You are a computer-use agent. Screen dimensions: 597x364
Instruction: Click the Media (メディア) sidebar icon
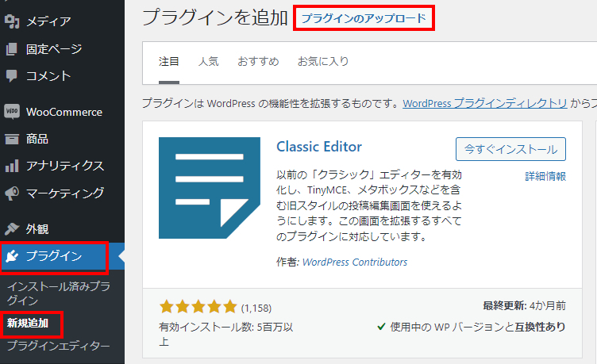[12, 21]
